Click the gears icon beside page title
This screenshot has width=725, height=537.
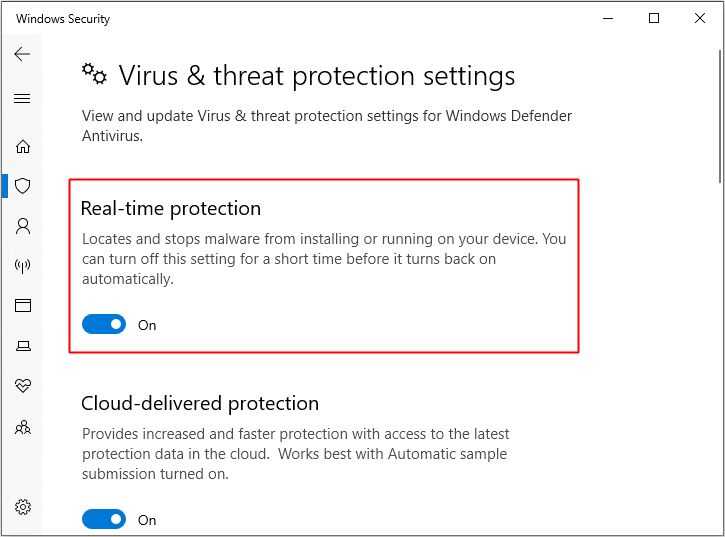(94, 74)
